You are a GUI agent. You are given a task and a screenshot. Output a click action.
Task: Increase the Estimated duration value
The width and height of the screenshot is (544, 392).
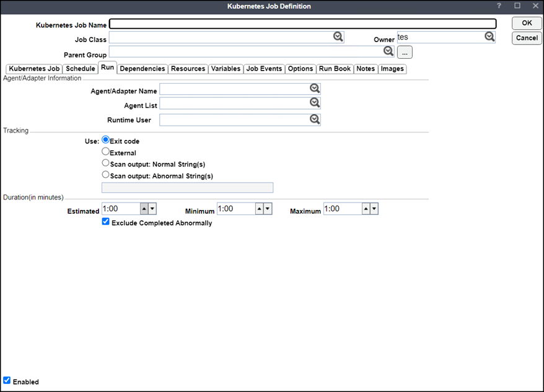[144, 209]
